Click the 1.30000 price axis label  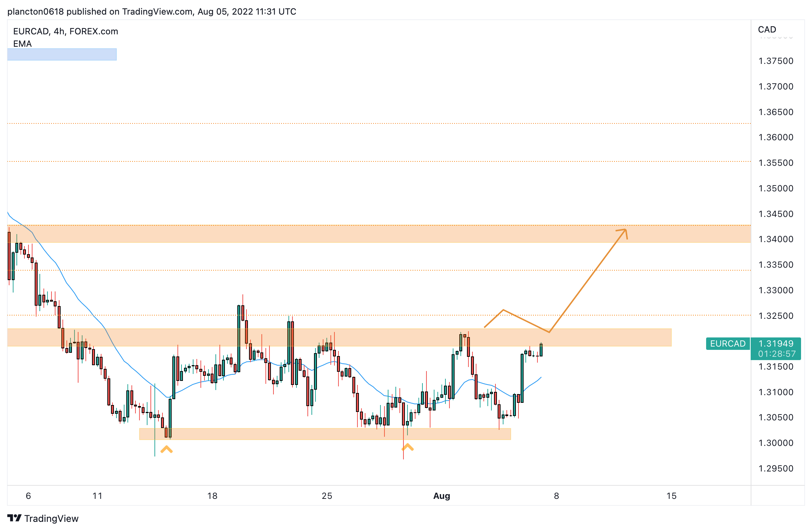point(776,443)
